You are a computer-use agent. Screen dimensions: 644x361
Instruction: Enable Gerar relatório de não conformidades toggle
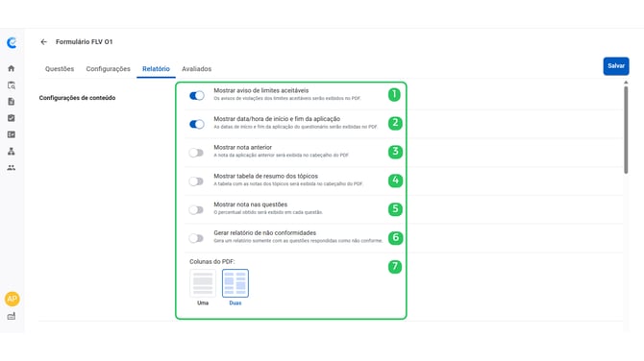click(196, 238)
